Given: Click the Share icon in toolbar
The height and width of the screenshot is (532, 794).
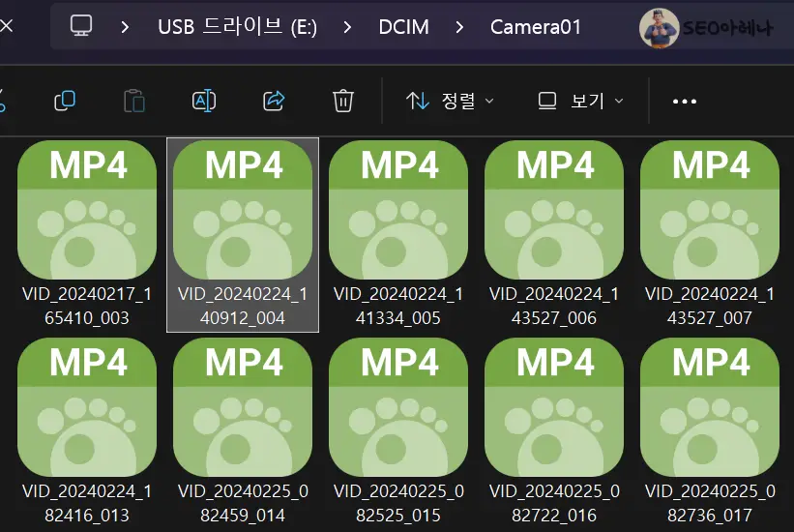Looking at the screenshot, I should pos(274,101).
